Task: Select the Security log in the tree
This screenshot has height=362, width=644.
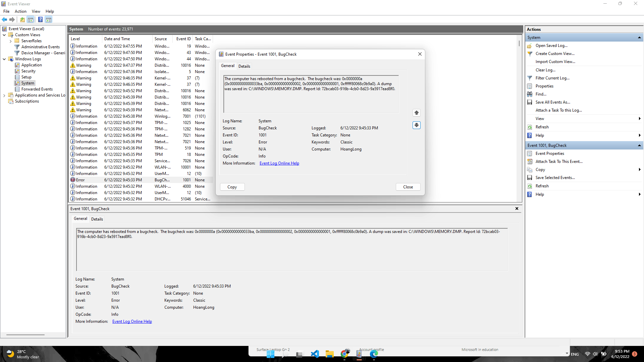Action: pos(29,71)
